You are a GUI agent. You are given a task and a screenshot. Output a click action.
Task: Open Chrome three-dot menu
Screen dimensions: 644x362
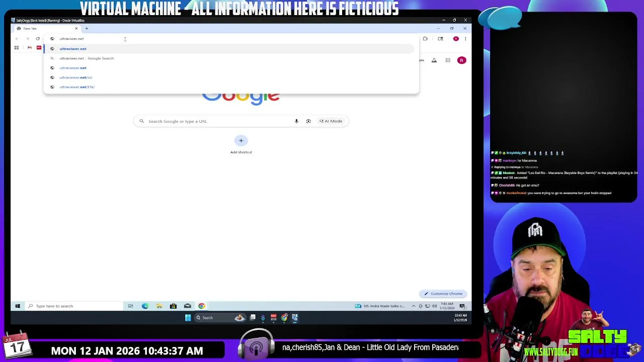click(465, 39)
